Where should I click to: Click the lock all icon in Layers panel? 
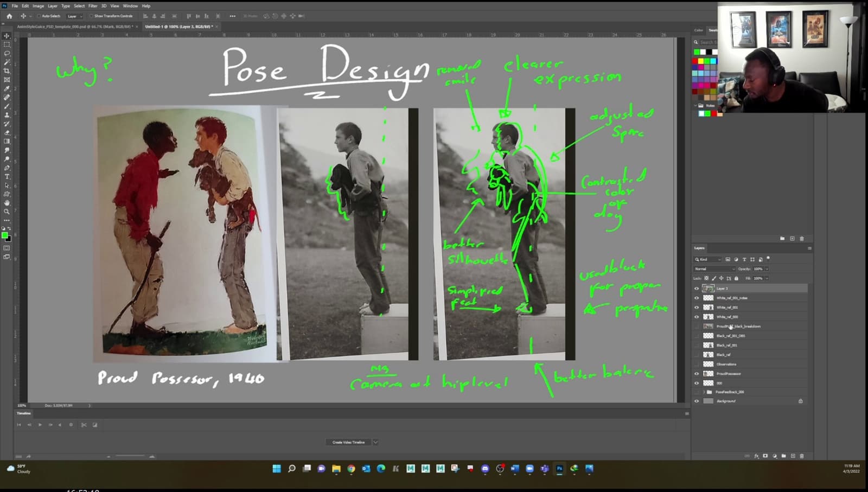click(x=736, y=278)
